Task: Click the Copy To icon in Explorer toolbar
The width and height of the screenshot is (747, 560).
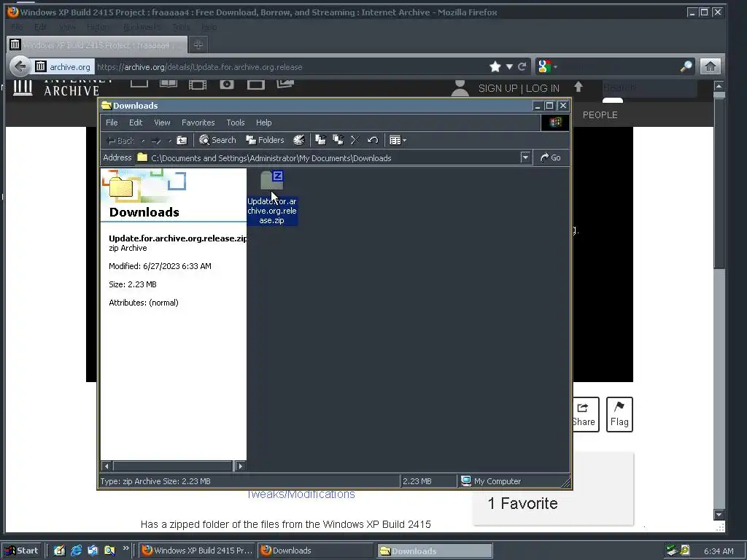Action: coord(338,140)
